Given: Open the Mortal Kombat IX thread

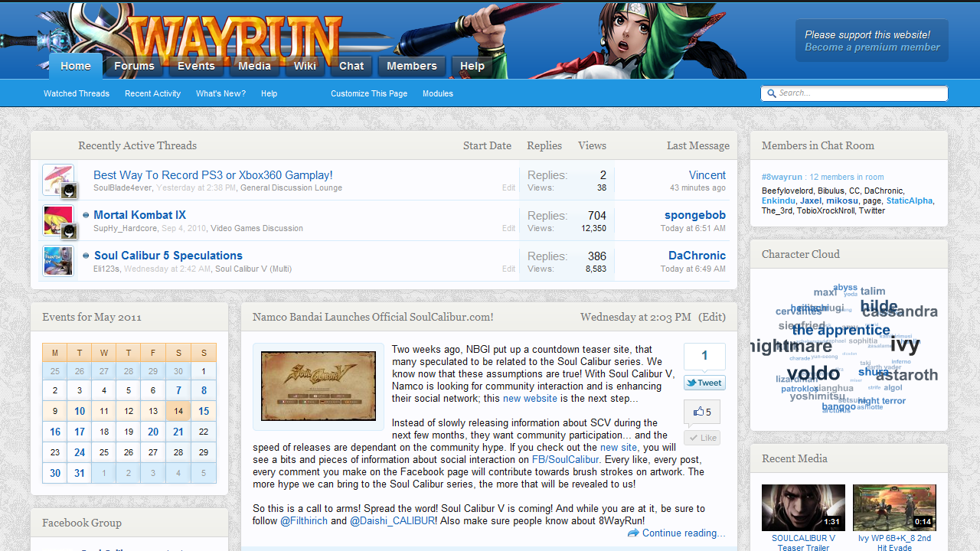Looking at the screenshot, I should tap(139, 215).
